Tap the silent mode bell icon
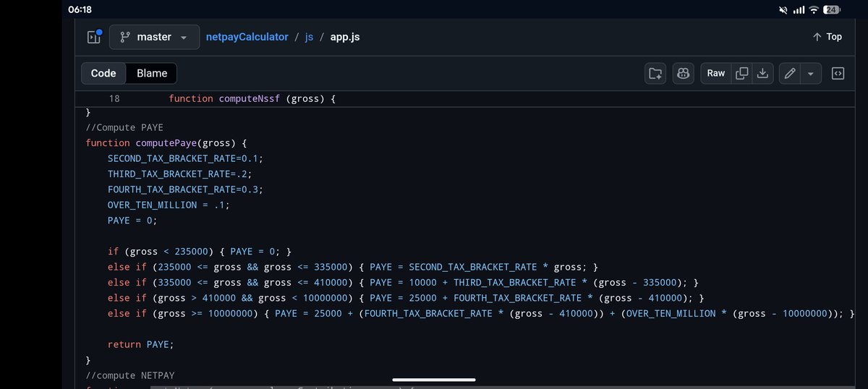 coord(783,10)
